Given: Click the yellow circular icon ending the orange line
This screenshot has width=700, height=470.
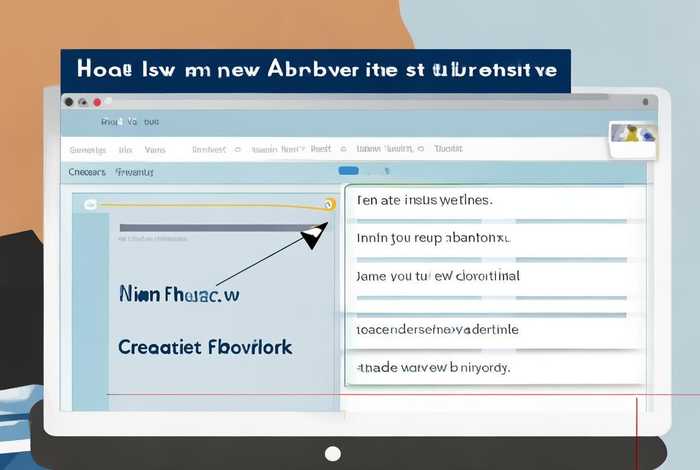Looking at the screenshot, I should pos(328,204).
